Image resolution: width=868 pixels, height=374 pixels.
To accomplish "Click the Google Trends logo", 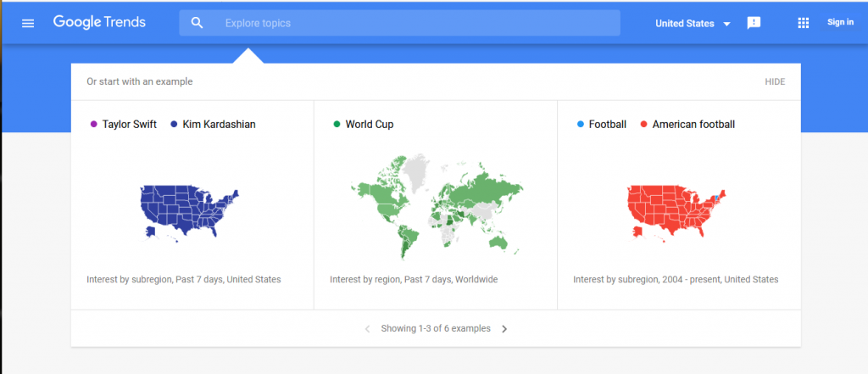I will pos(100,23).
